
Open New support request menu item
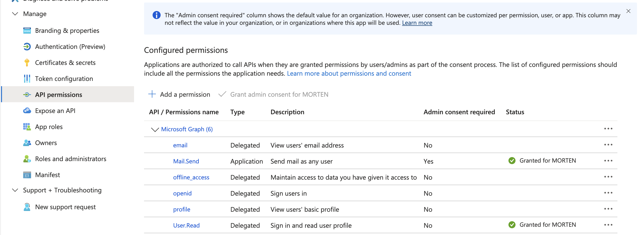click(x=68, y=207)
